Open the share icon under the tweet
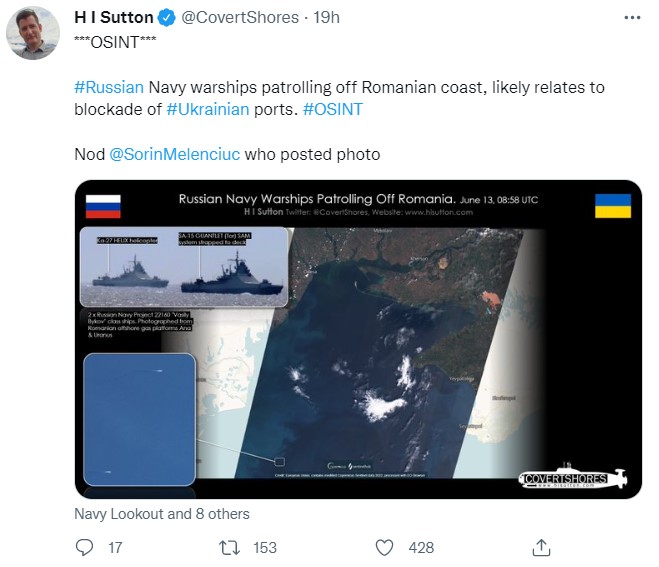 click(x=541, y=547)
